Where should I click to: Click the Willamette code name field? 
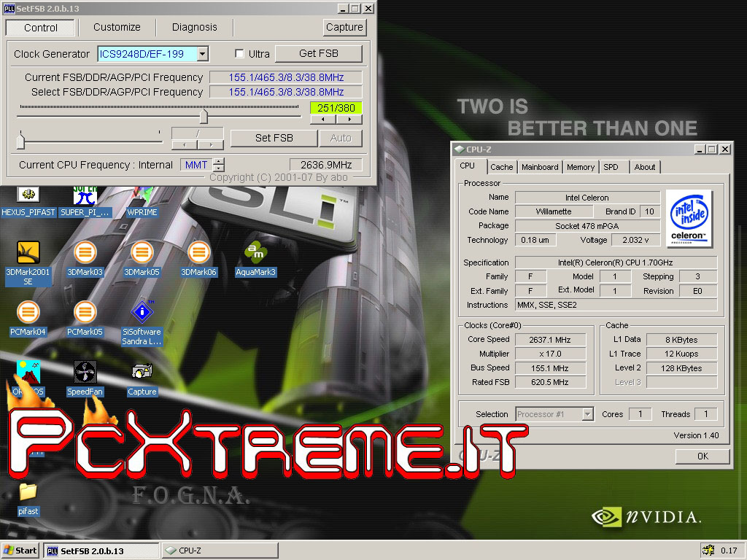point(554,211)
